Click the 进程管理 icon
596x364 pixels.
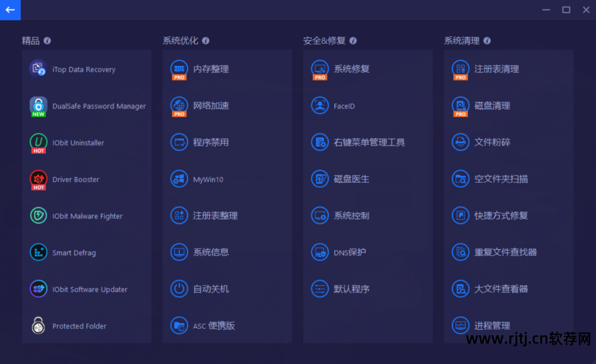[x=460, y=325]
